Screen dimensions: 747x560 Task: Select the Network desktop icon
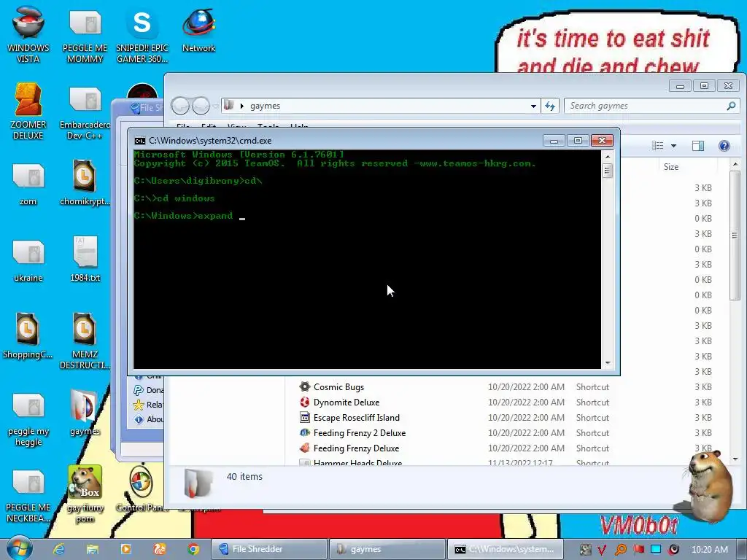(198, 29)
